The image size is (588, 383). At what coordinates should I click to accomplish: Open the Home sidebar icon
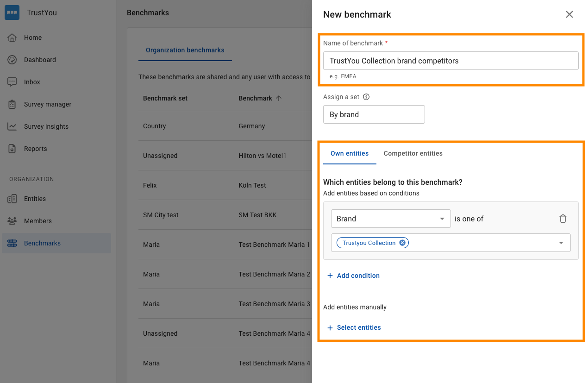(x=12, y=38)
